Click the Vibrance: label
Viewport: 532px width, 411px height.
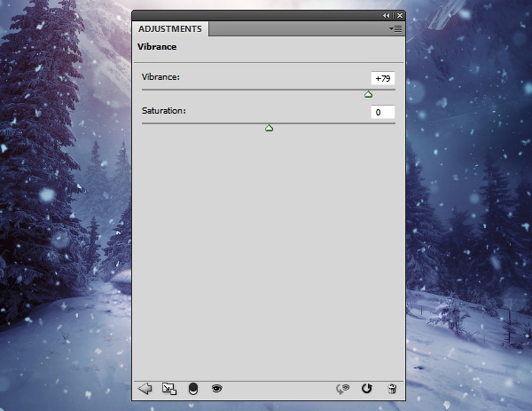click(160, 77)
